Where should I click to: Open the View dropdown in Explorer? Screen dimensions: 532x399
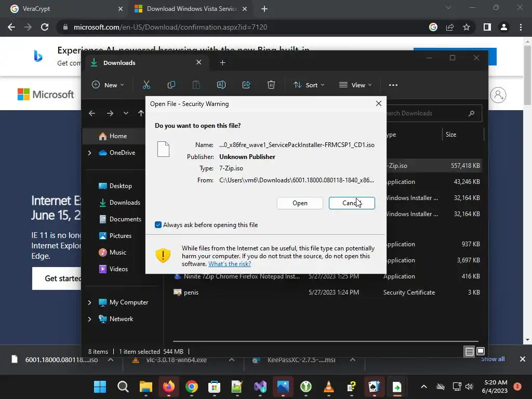pyautogui.click(x=355, y=85)
